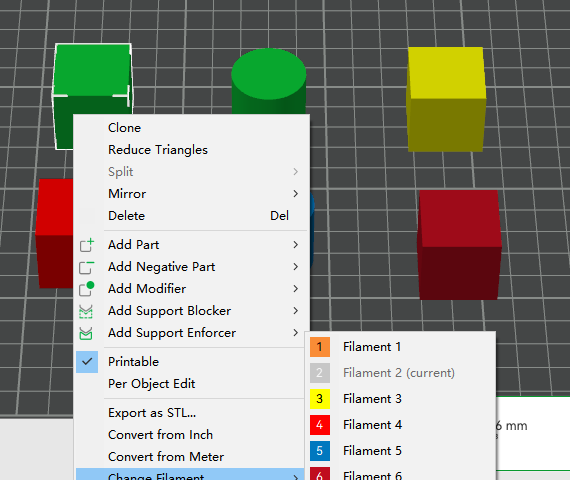The image size is (570, 480).
Task: Open the Change Filament submenu
Action: click(190, 474)
